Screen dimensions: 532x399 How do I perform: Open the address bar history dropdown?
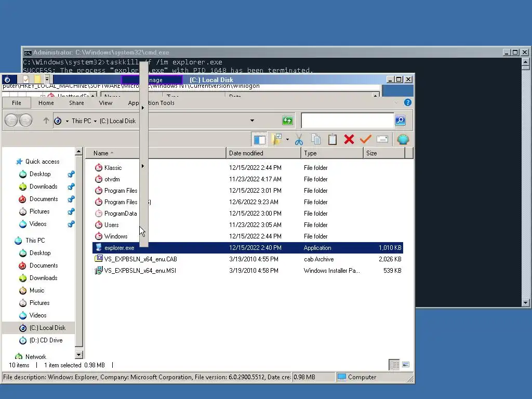(x=252, y=121)
